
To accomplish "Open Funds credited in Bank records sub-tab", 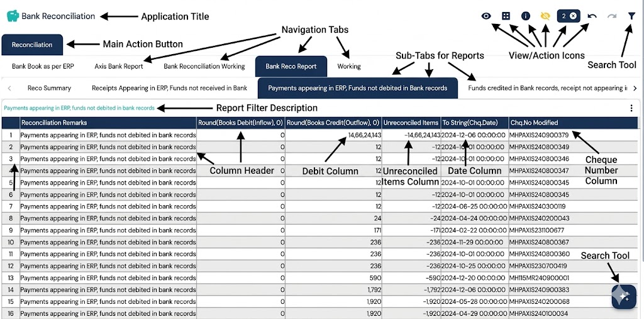I will point(548,88).
